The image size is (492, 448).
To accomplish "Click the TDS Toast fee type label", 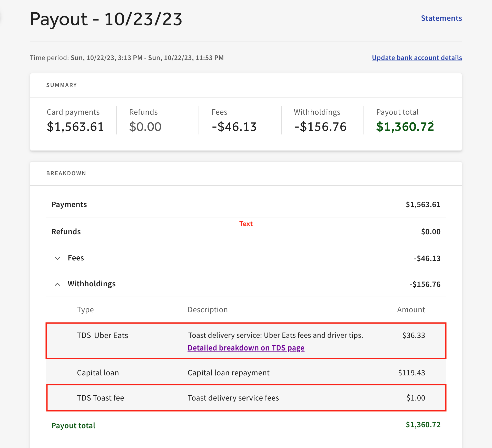I will coord(100,398).
